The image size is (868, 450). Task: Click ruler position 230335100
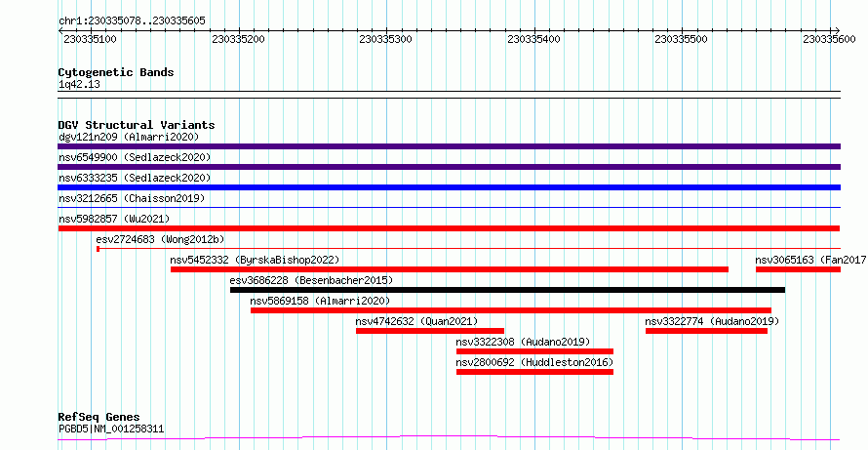click(x=91, y=39)
